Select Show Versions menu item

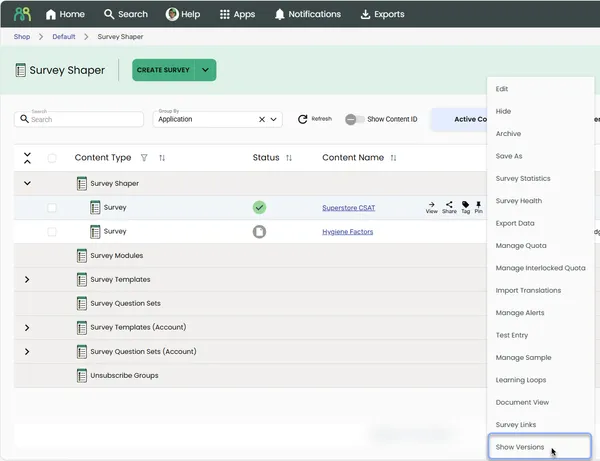click(540, 446)
